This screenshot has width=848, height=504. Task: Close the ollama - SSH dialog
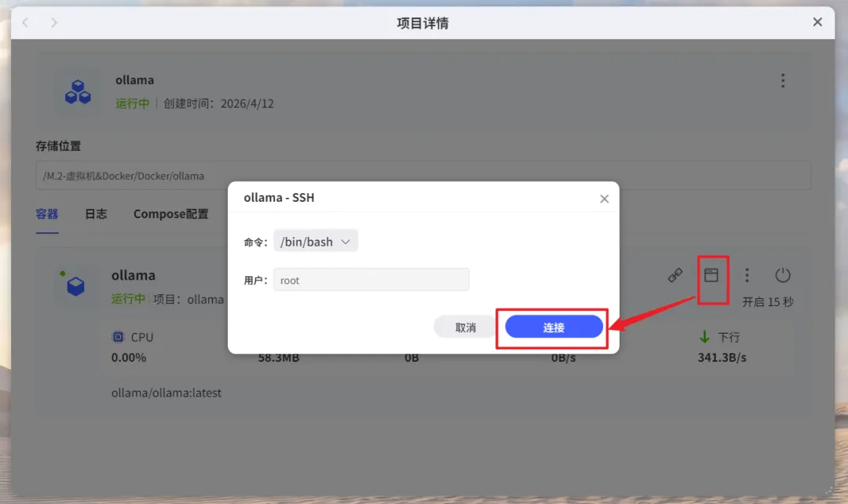(x=604, y=199)
